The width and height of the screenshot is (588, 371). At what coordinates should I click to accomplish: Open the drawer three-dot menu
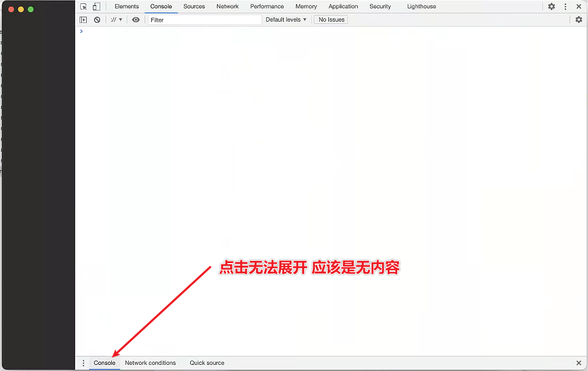[x=83, y=363]
